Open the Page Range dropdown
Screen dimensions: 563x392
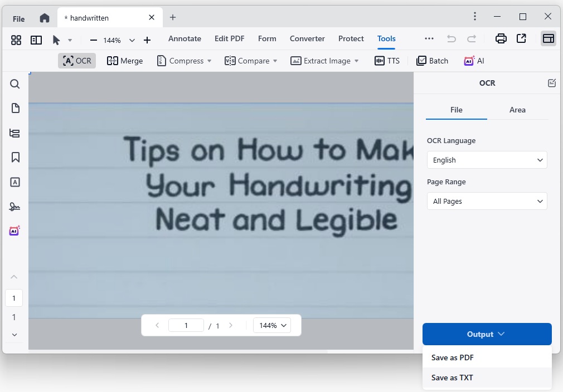pos(487,201)
